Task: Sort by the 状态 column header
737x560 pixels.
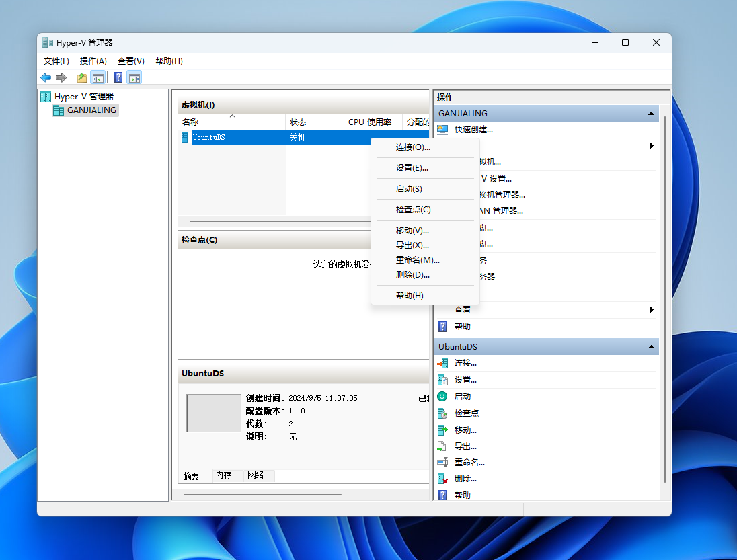Action: click(315, 122)
